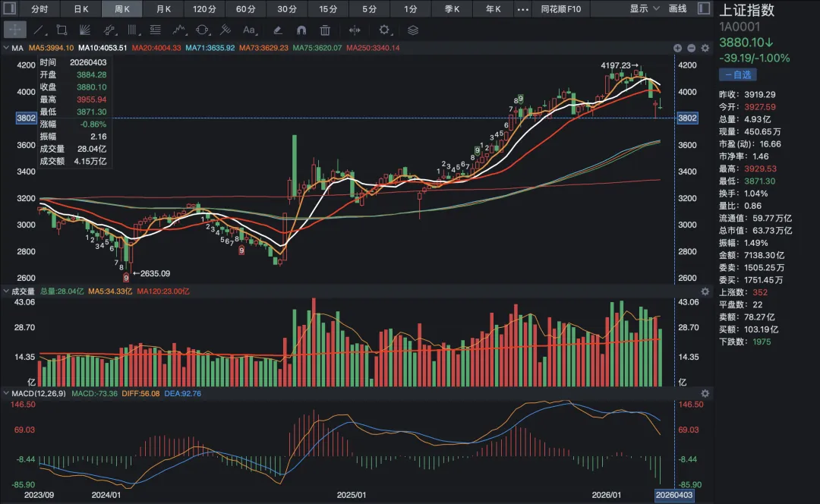Screen dimensions: 820x504
Task: Select the channel line tool
Action: coord(109,30)
